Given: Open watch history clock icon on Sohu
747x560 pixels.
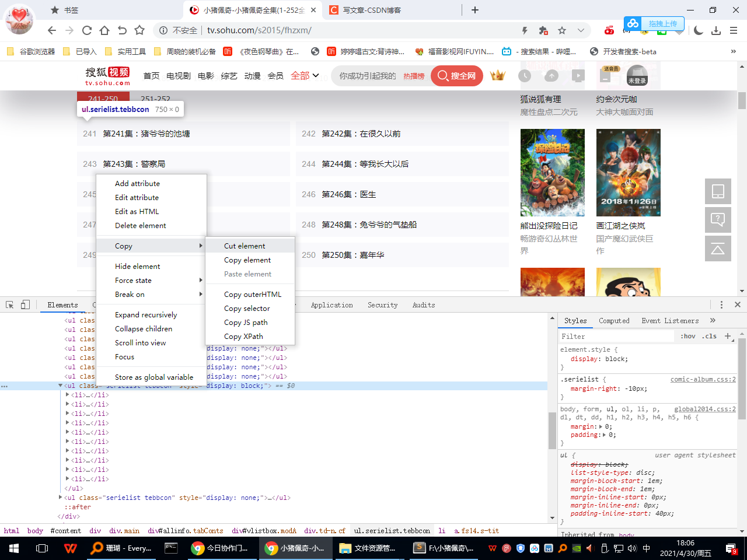Looking at the screenshot, I should pyautogui.click(x=525, y=76).
